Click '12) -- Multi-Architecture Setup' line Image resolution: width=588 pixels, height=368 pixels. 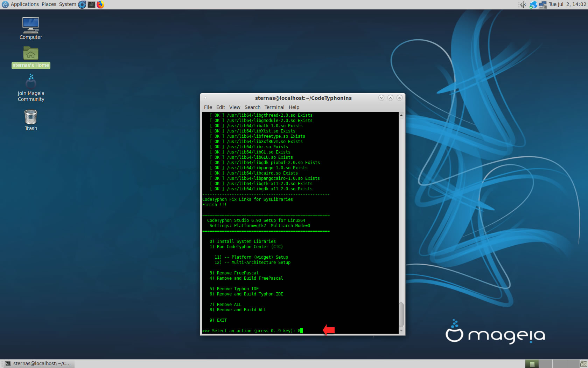click(252, 263)
